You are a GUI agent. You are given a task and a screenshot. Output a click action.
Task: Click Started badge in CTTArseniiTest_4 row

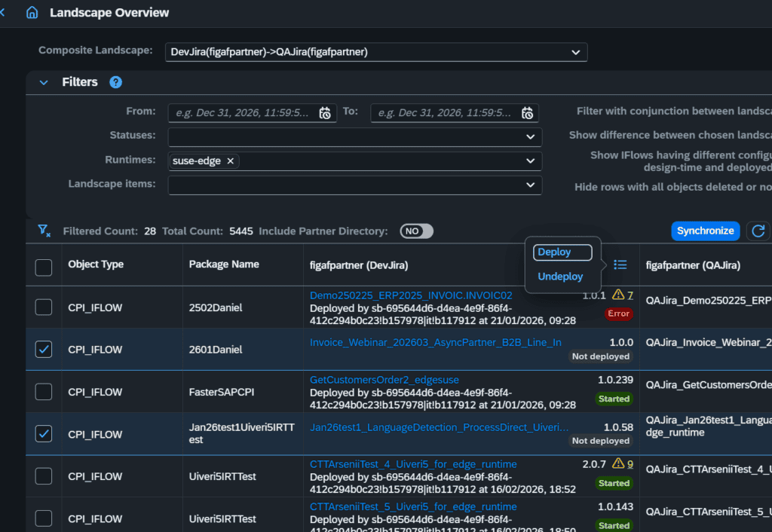pos(614,483)
